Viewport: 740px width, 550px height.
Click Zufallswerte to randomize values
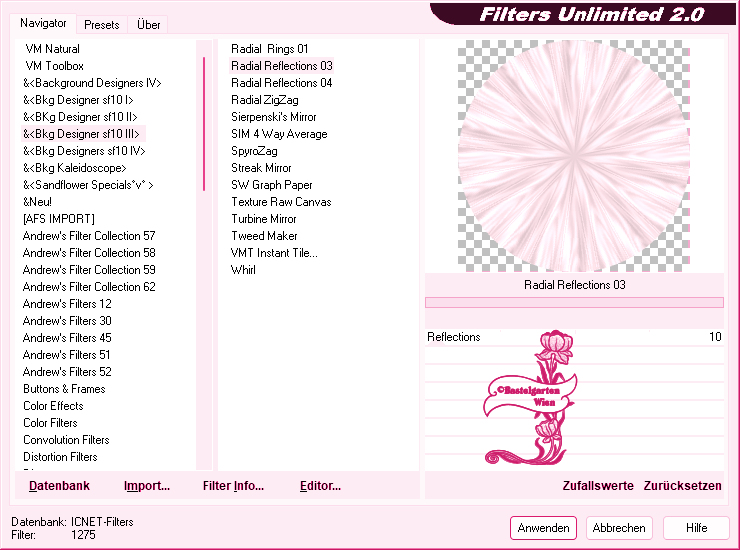click(598, 486)
